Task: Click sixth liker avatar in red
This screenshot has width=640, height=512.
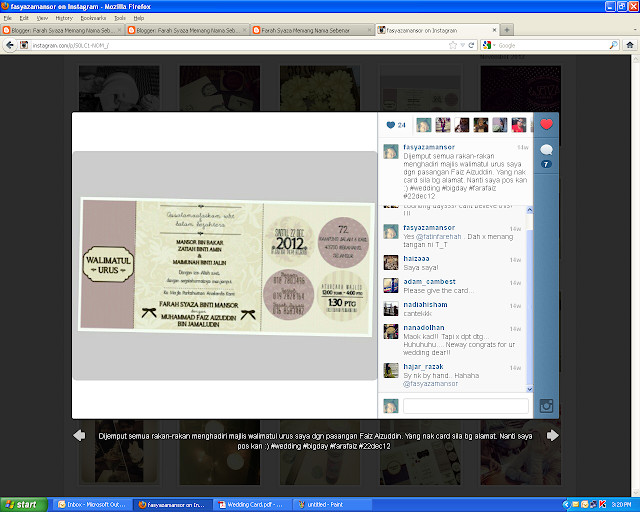Action: point(519,125)
